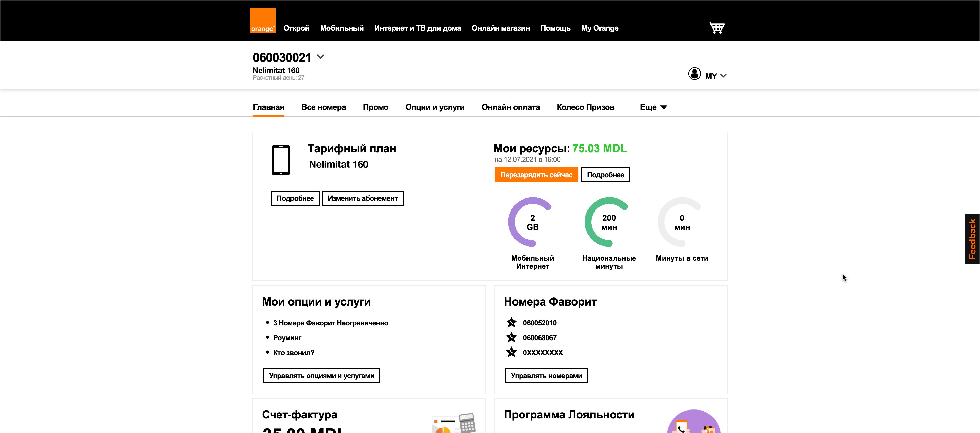Open Онлайн магазин in top menu
Image resolution: width=980 pixels, height=433 pixels.
[x=500, y=28]
